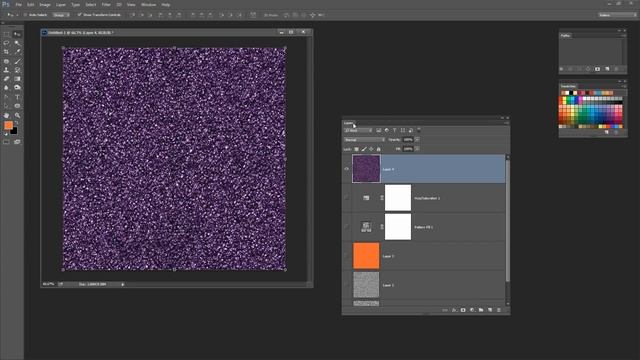The height and width of the screenshot is (360, 640).
Task: Click the Layers panel vertical scrollbar
Action: click(x=507, y=220)
